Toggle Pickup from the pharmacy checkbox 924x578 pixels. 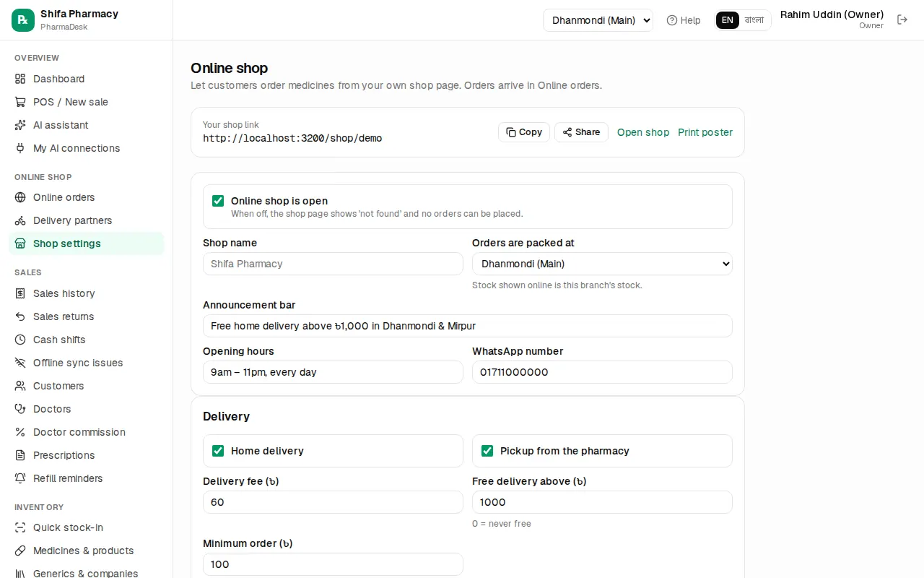[487, 451]
